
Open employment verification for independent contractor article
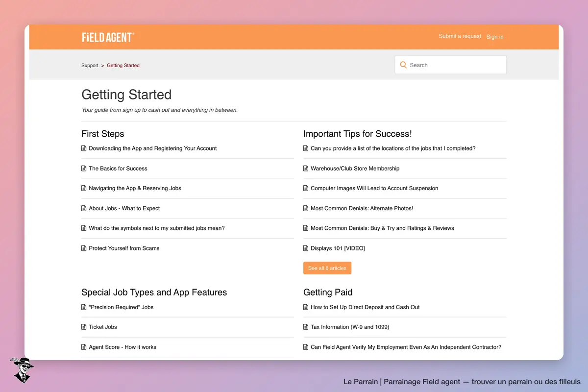tap(406, 347)
